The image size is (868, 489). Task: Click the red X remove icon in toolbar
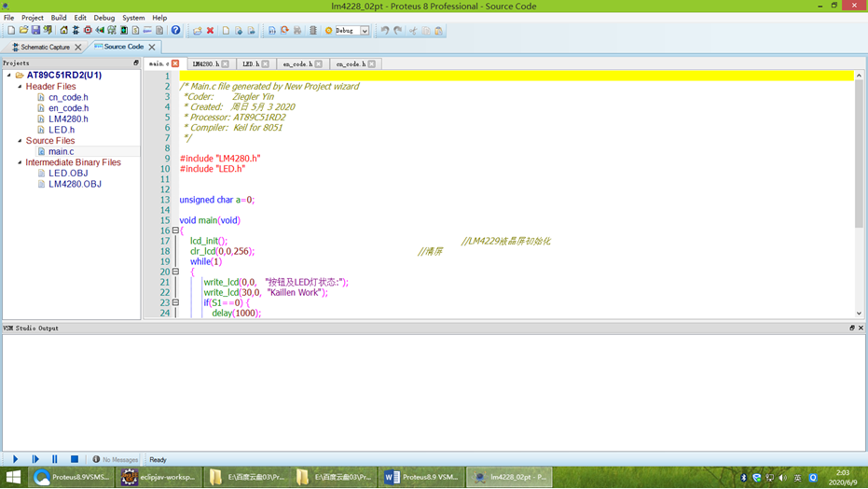(211, 31)
